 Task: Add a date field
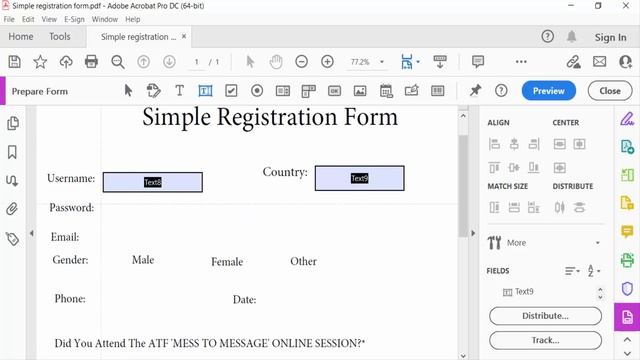coord(386,91)
